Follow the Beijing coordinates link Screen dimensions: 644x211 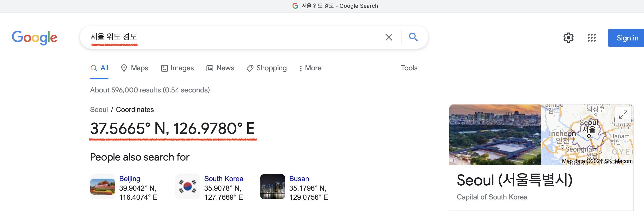[129, 179]
